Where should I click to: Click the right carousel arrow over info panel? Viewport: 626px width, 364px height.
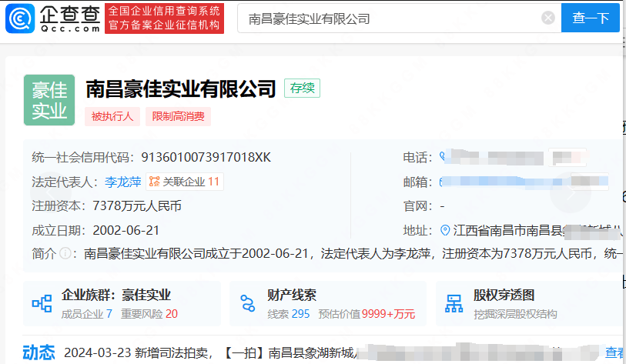click(x=571, y=193)
